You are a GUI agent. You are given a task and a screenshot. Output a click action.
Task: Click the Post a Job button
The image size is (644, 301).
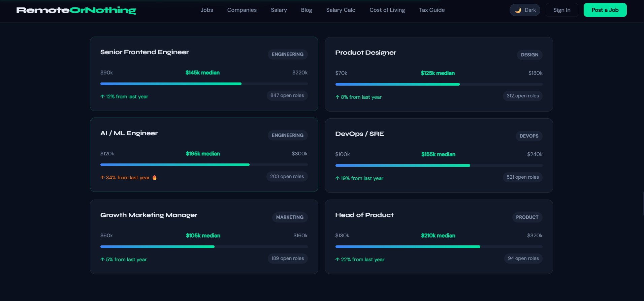tap(605, 10)
